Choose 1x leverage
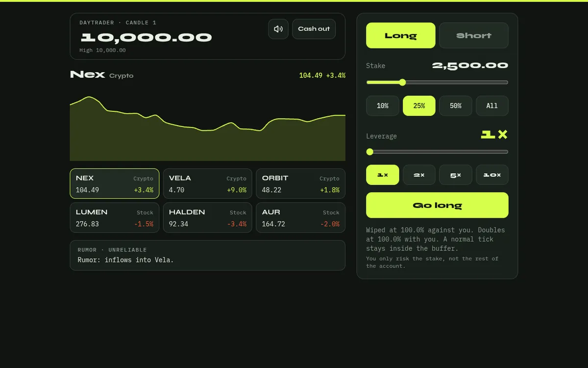The image size is (588, 368). [x=383, y=175]
